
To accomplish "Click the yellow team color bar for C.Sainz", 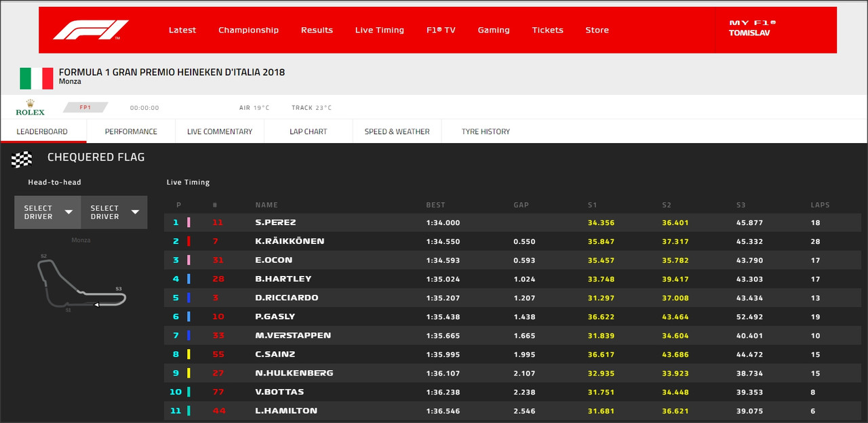I will (x=189, y=354).
